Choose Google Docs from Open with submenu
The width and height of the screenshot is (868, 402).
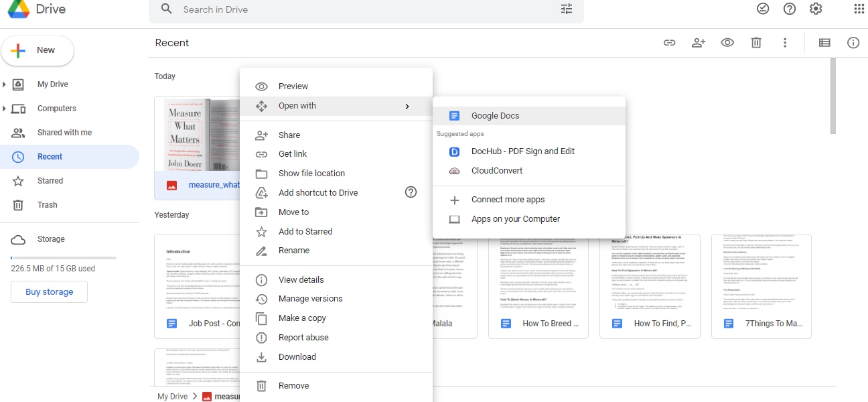tap(495, 116)
